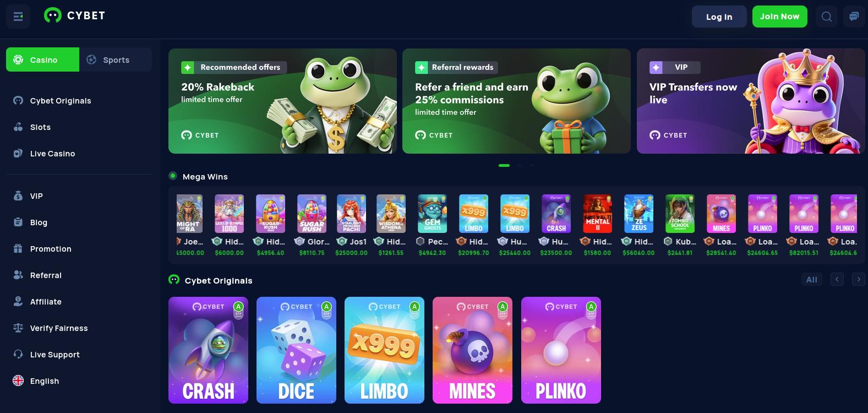View All Cybet Originals games
The image size is (868, 413).
[x=811, y=279]
